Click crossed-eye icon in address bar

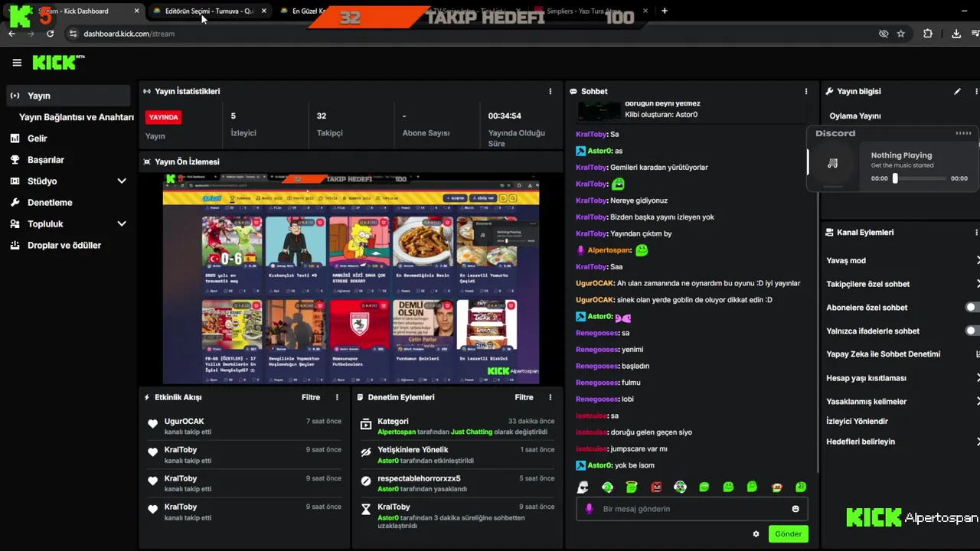click(884, 34)
